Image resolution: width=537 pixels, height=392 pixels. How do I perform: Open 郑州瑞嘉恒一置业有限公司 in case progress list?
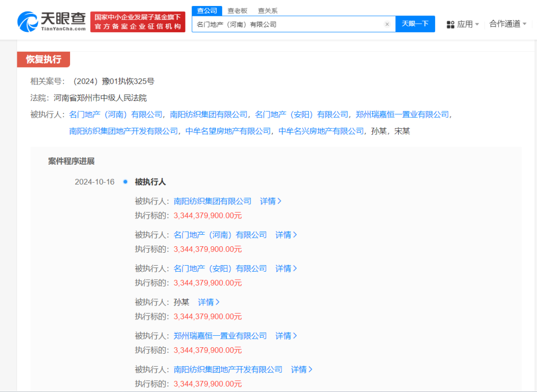[220, 336]
